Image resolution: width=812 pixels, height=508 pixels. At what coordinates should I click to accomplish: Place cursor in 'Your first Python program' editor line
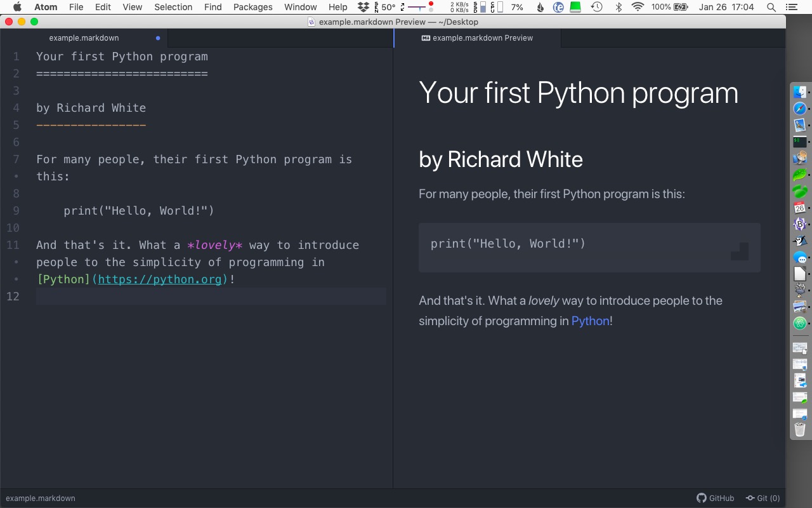coord(122,57)
